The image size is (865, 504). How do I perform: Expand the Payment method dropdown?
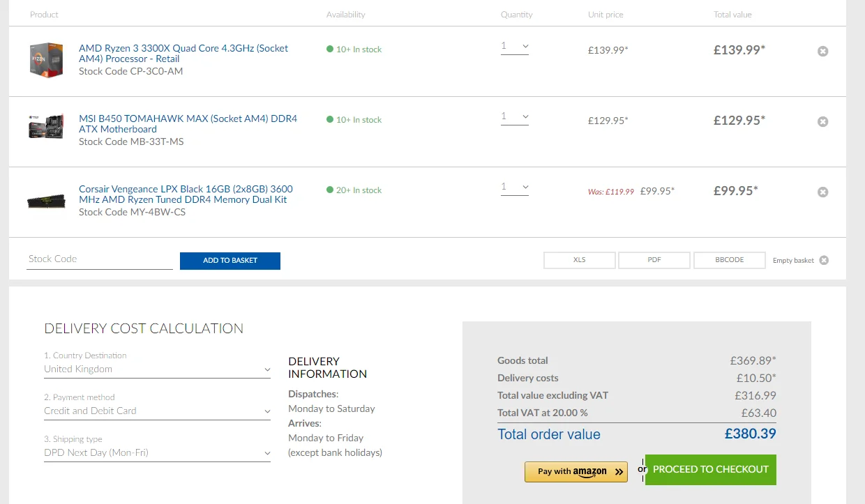coord(157,411)
